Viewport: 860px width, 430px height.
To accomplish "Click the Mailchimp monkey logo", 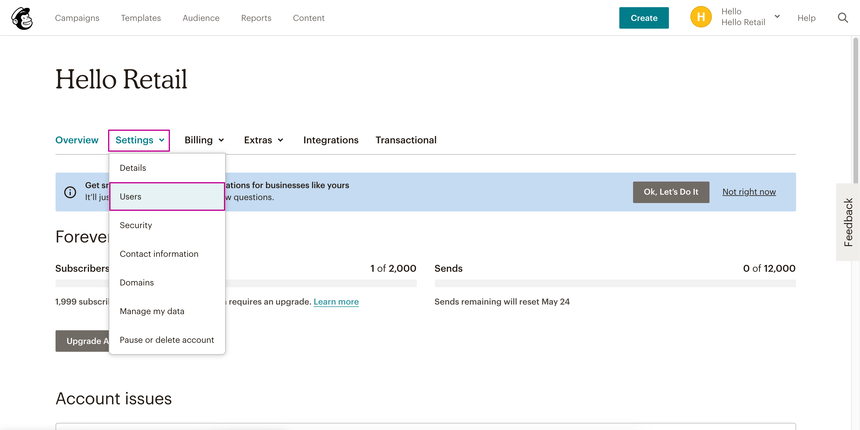I will pyautogui.click(x=21, y=18).
